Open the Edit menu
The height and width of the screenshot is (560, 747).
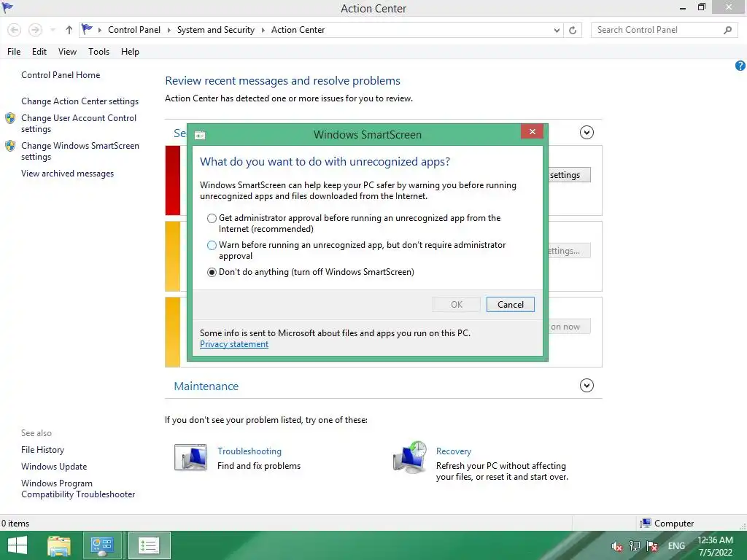(x=39, y=52)
